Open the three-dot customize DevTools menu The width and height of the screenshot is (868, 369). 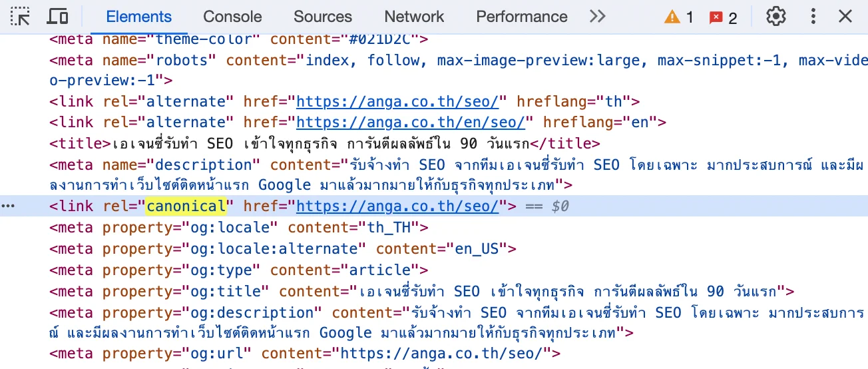[813, 17]
